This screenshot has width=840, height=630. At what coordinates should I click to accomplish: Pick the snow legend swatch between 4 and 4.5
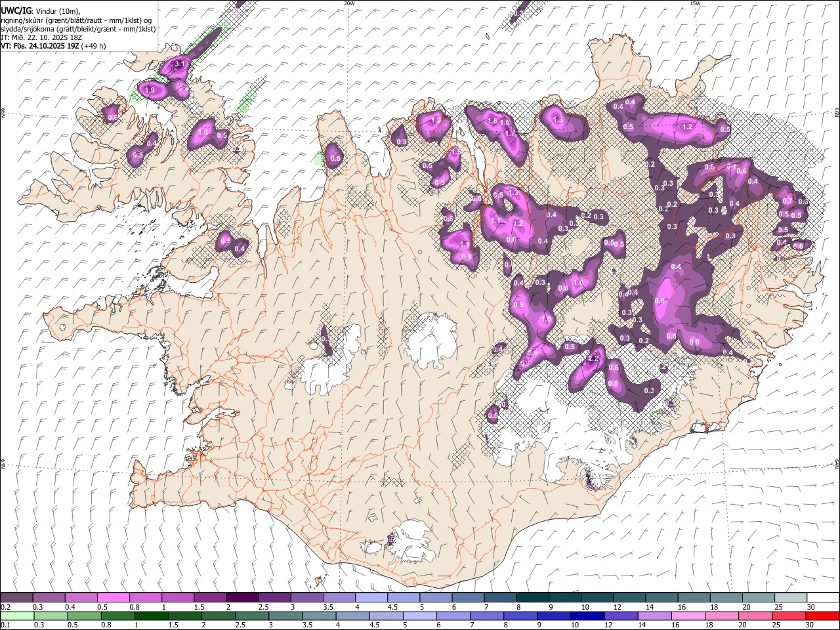[x=371, y=597]
